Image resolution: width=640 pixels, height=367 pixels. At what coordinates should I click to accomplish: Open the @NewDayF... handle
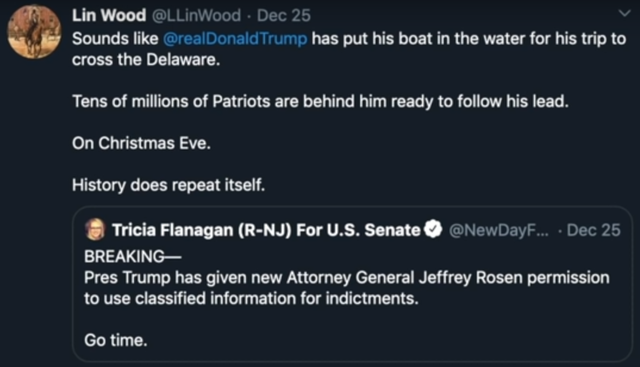[499, 230]
